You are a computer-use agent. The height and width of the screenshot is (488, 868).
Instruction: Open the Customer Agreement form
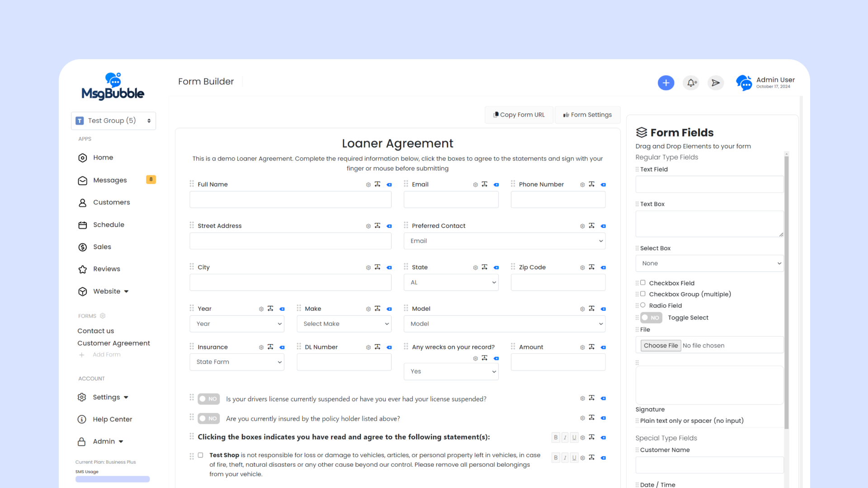point(113,343)
